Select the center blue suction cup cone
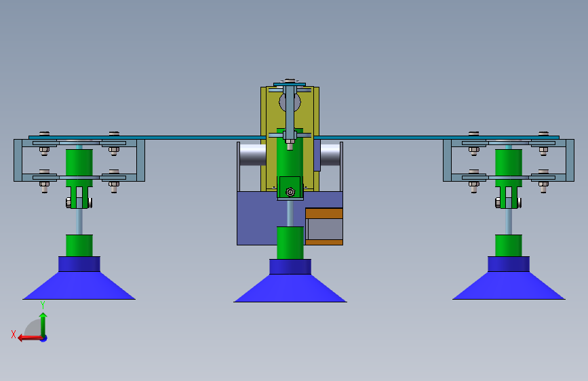Viewport: 588px width, 381px height. tap(290, 288)
